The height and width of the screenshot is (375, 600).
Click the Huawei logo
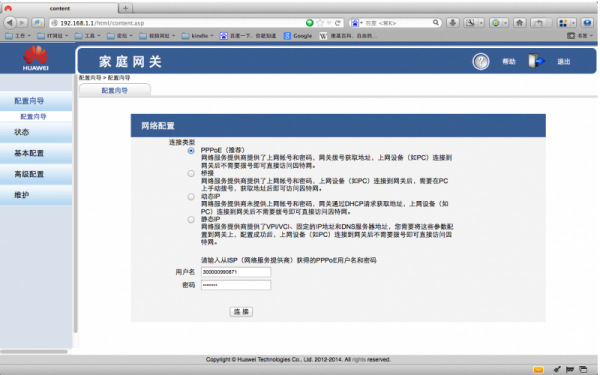(x=36, y=58)
